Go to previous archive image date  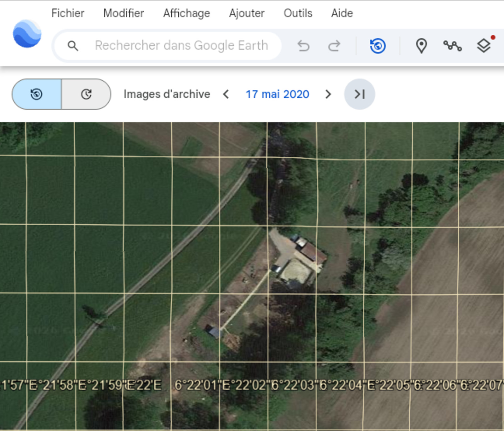[x=226, y=94]
